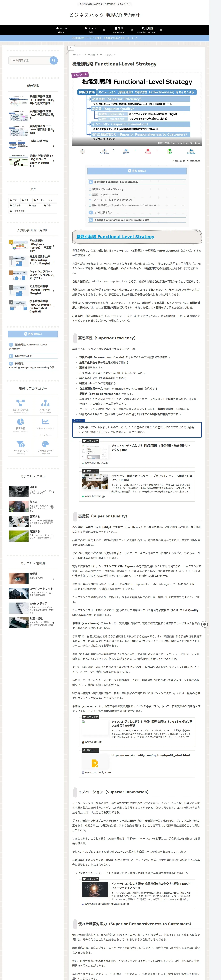Open the 回収期間法 Payback Period popular article
Image resolution: width=221 pixels, height=980 pixels.
[33, 246]
